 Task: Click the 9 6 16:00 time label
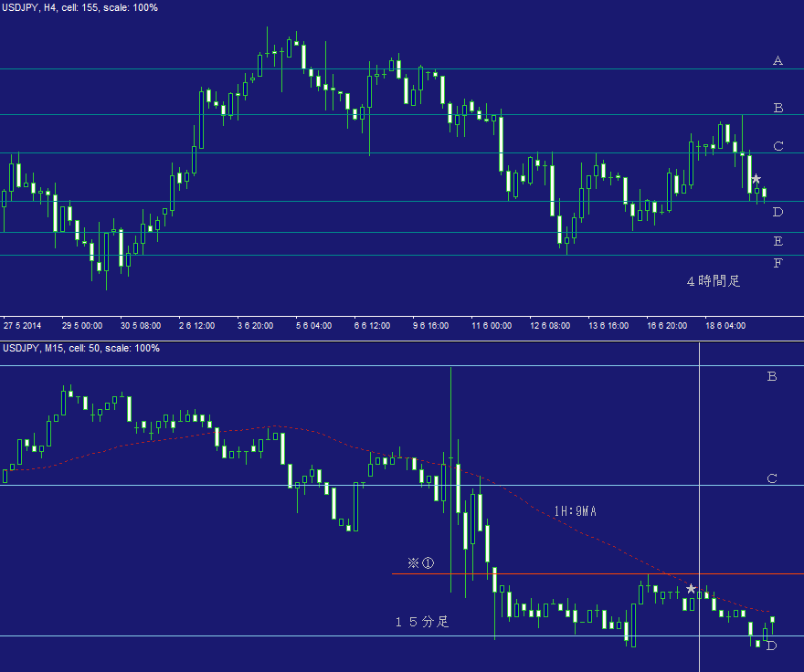[430, 325]
